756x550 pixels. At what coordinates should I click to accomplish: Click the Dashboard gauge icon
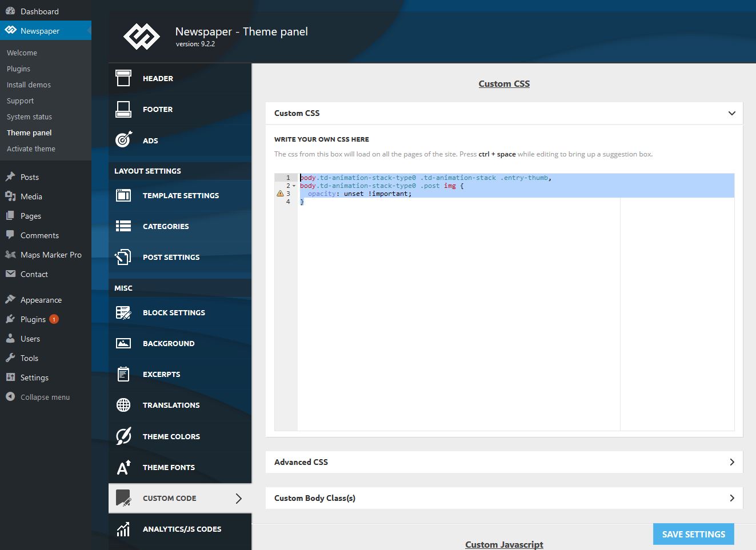click(10, 11)
